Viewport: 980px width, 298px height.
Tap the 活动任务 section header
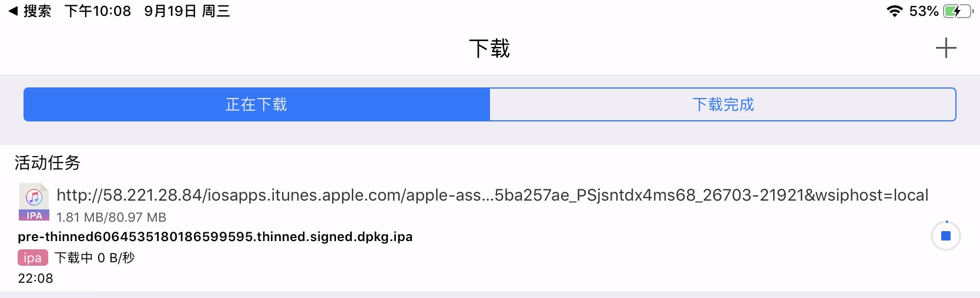[47, 162]
